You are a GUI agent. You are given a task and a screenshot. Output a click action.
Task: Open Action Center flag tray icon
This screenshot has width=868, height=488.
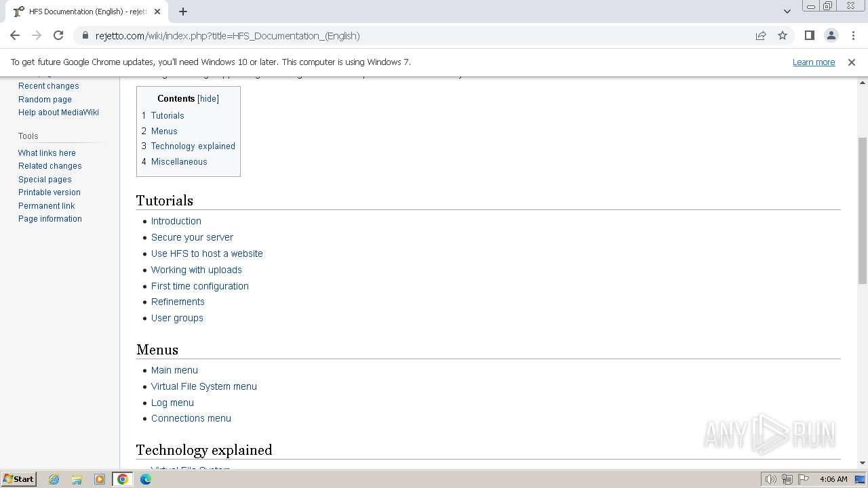click(x=803, y=479)
